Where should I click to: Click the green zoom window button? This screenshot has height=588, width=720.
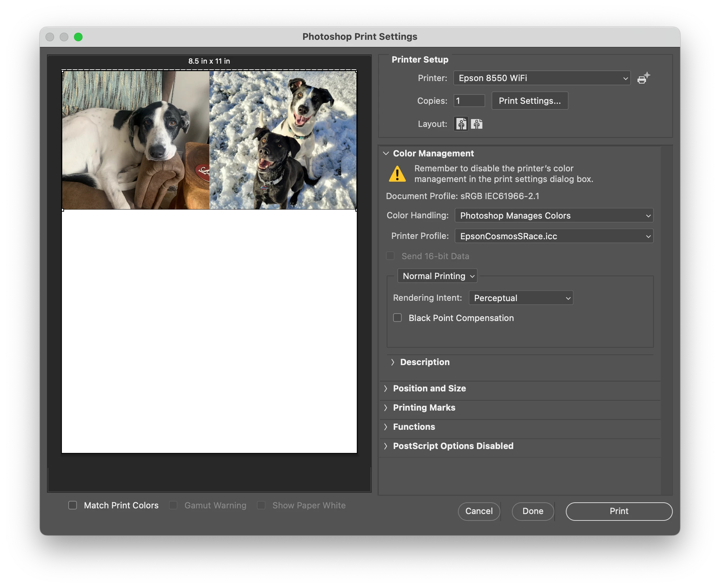pyautogui.click(x=78, y=37)
